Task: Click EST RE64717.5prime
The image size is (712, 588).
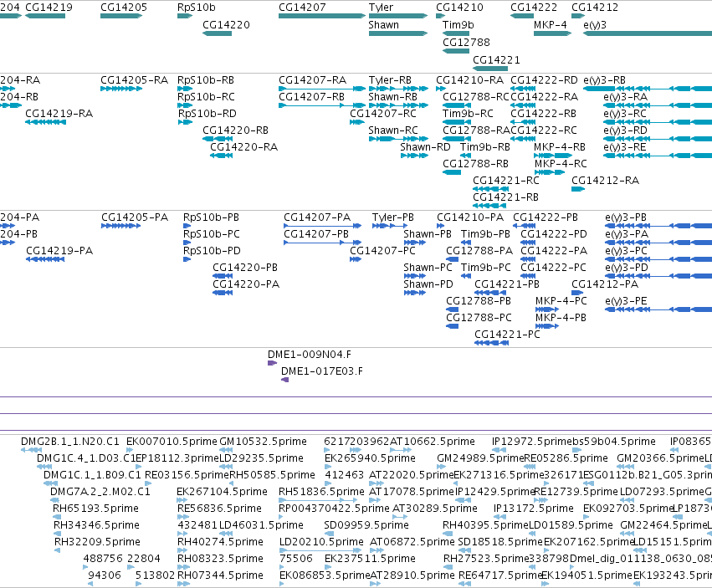Action: pos(500,575)
